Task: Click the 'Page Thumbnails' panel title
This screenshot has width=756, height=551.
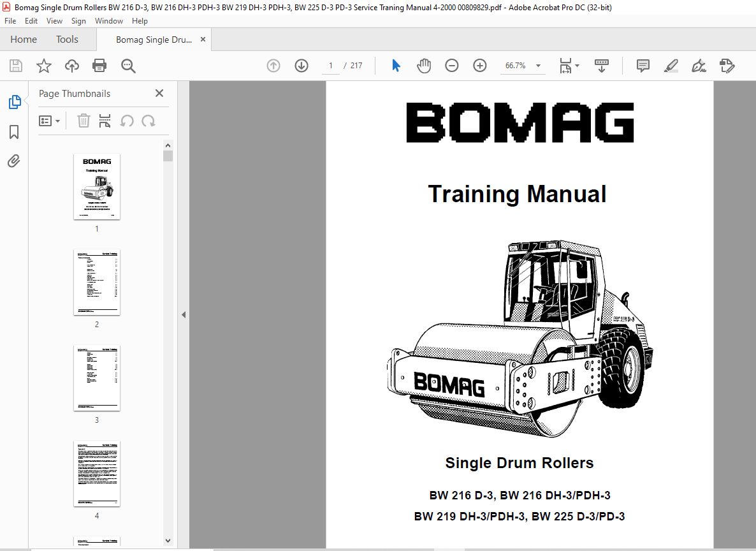Action: [75, 94]
